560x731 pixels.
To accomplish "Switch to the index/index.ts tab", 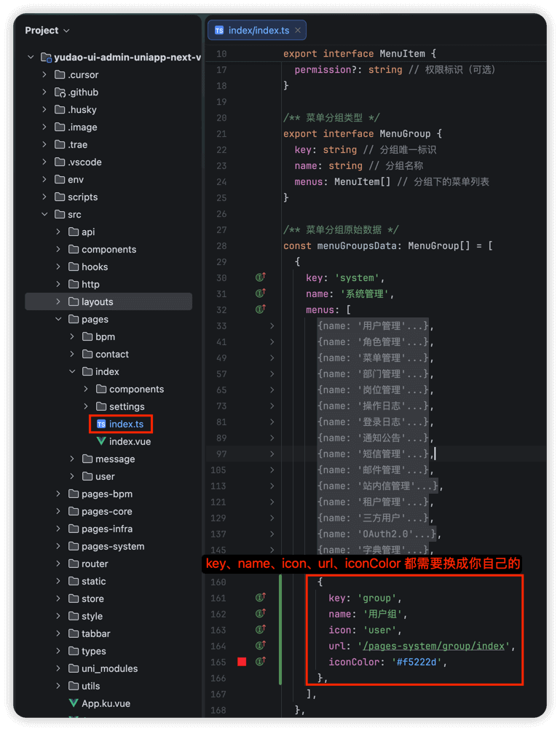I will click(258, 30).
